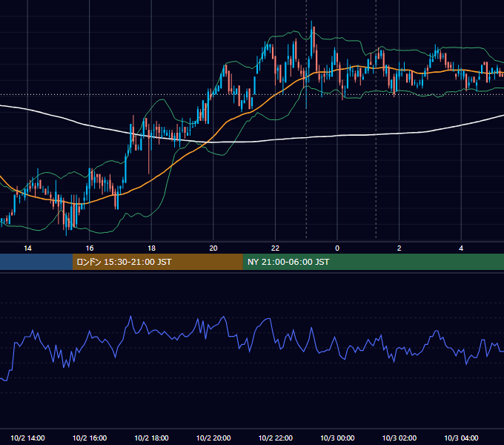Click the 10/2 18:00 label on oscillator axis
Screen dimensions: 504x445
(151, 438)
